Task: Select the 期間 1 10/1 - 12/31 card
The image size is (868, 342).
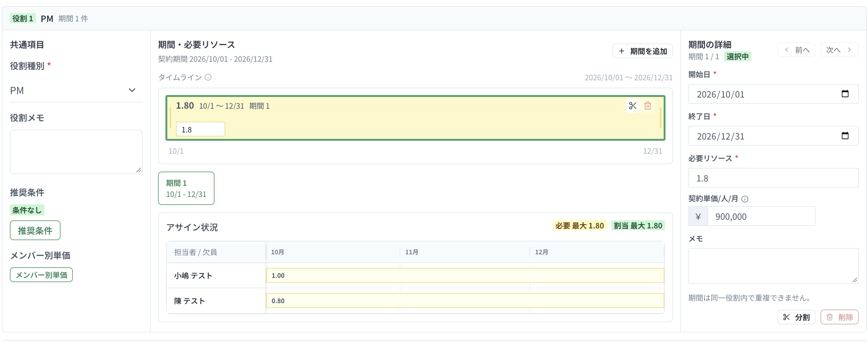Action: (186, 188)
